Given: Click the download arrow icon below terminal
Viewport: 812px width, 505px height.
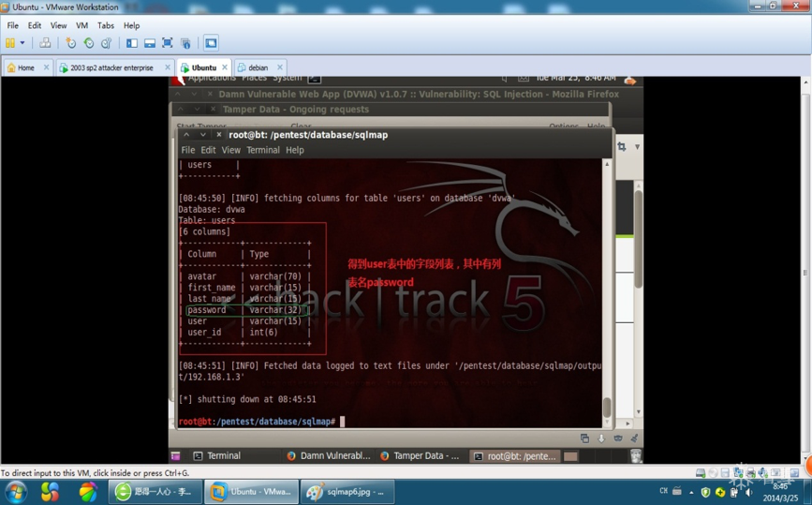Looking at the screenshot, I should click(x=601, y=438).
